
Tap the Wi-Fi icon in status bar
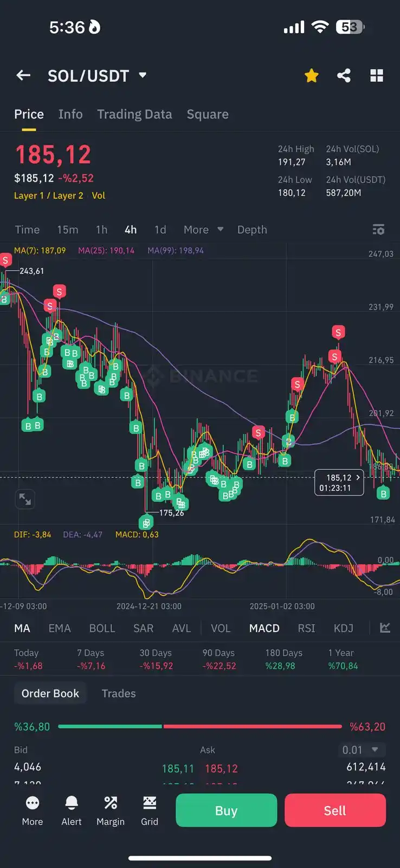click(x=320, y=27)
